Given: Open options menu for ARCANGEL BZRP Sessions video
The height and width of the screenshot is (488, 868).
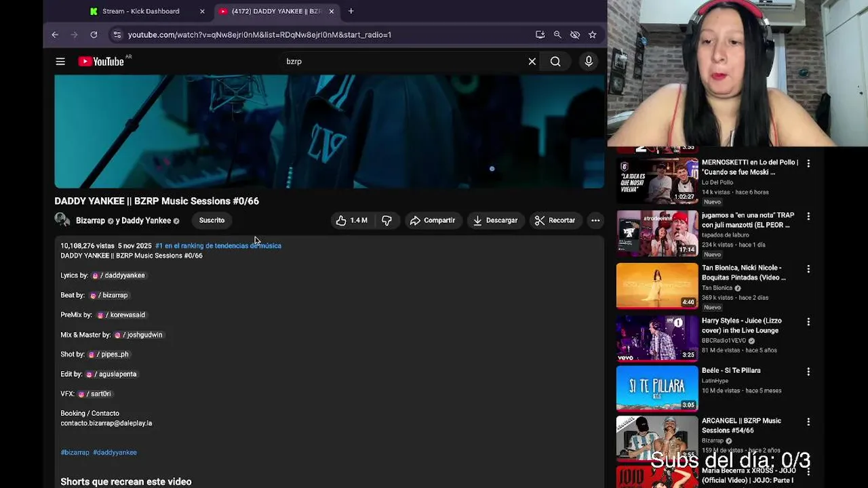Looking at the screenshot, I should coord(808,422).
